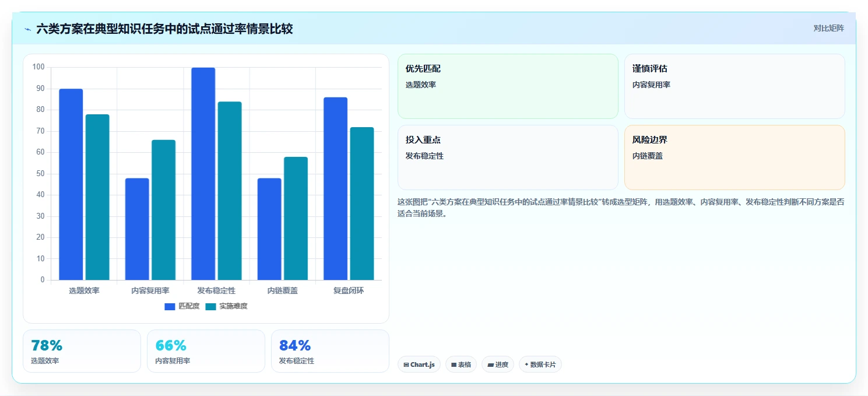Click the 内链覆盖 x-axis label
The width and height of the screenshot is (868, 396).
pos(283,290)
